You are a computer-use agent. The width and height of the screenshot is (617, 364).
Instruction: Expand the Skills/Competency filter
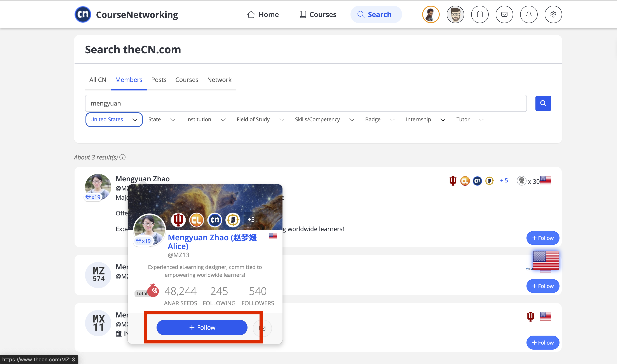[325, 120]
